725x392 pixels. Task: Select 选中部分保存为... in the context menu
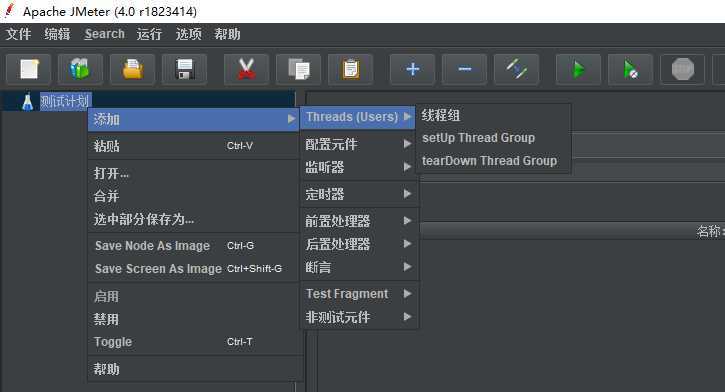(x=193, y=219)
